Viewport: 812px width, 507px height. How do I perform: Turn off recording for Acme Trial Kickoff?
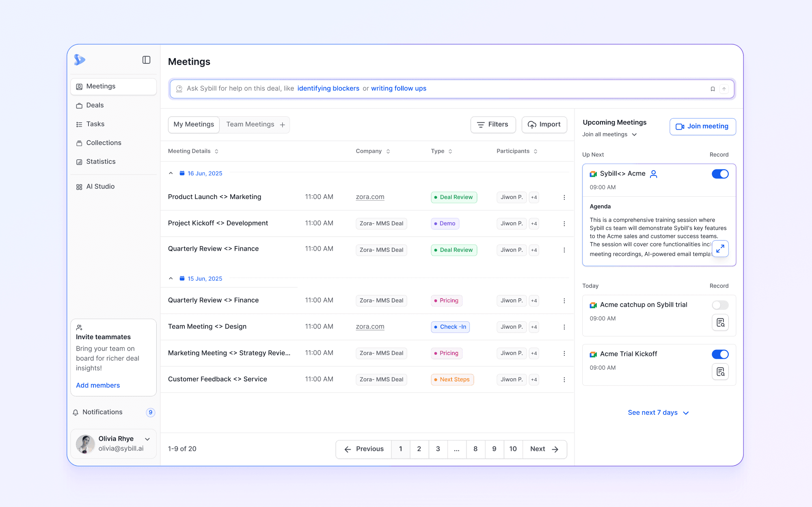pos(720,354)
